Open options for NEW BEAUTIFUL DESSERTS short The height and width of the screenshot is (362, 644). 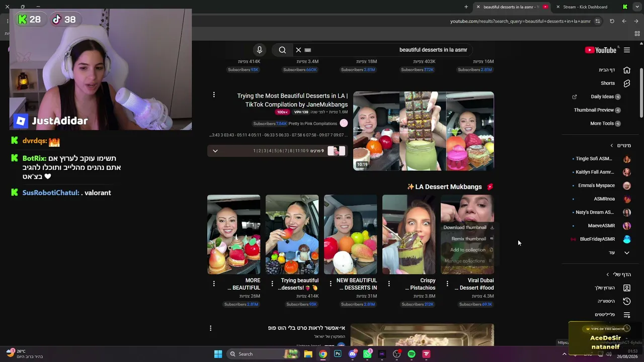coord(331,284)
